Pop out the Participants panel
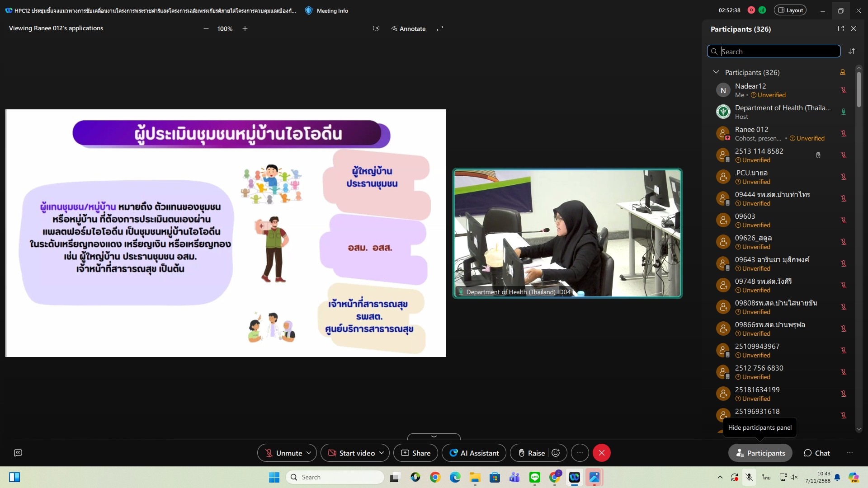 (840, 28)
